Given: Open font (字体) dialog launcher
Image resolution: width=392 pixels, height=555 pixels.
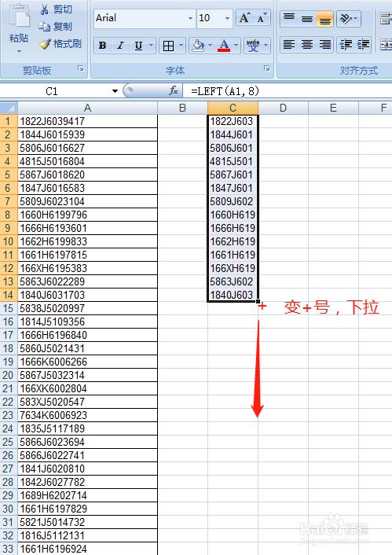Looking at the screenshot, I should [267, 68].
